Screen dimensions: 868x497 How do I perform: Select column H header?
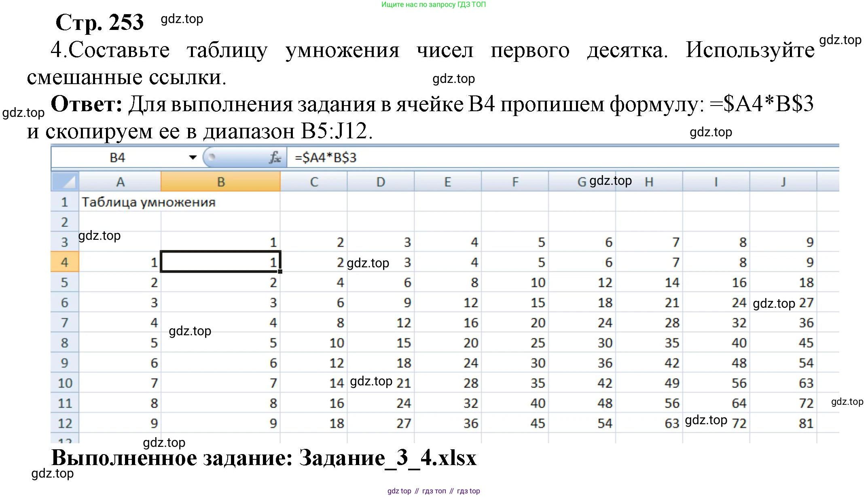tap(649, 182)
